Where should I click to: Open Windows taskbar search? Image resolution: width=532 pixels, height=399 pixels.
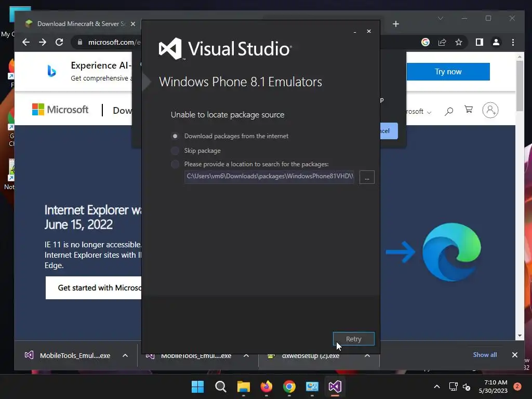tap(220, 387)
